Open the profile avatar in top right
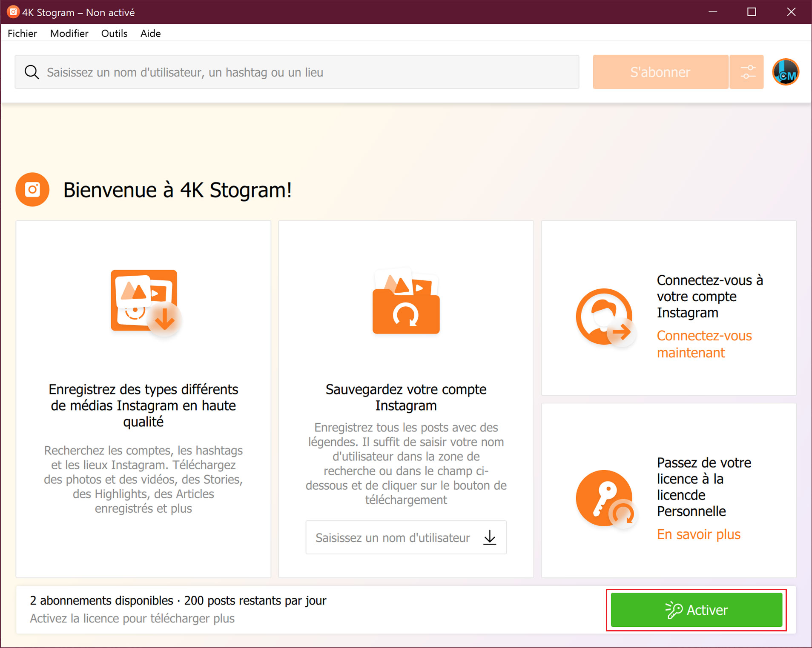 pos(785,72)
